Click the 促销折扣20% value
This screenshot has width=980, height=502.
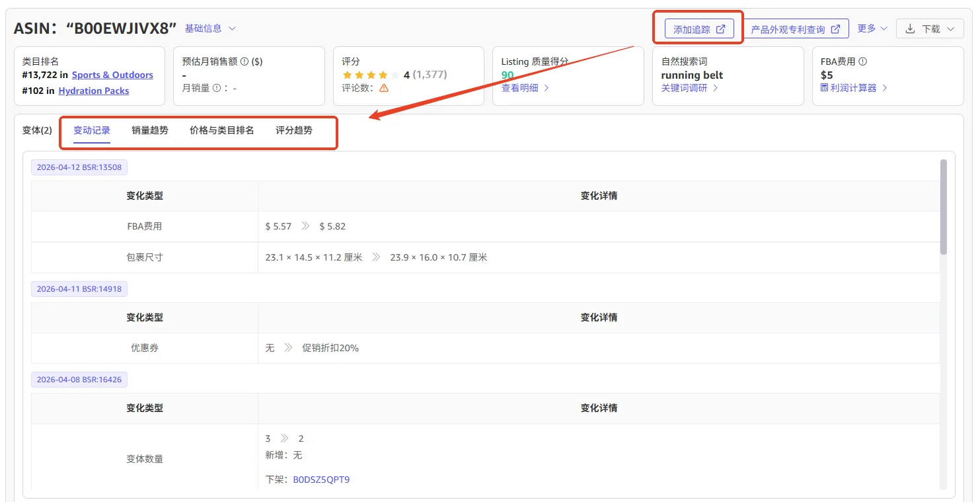[330, 348]
